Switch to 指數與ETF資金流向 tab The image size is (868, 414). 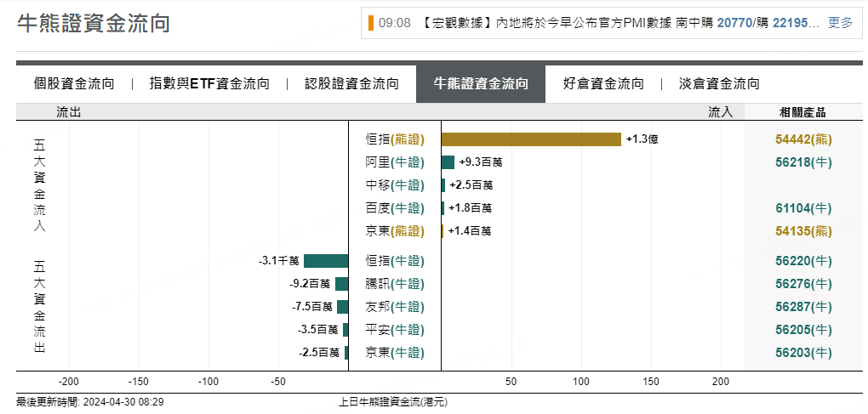pos(209,84)
